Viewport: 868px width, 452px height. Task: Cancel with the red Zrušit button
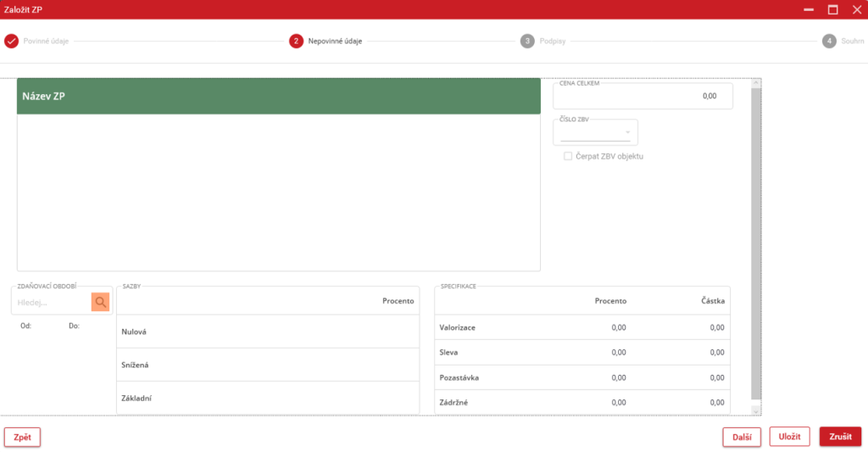click(840, 436)
